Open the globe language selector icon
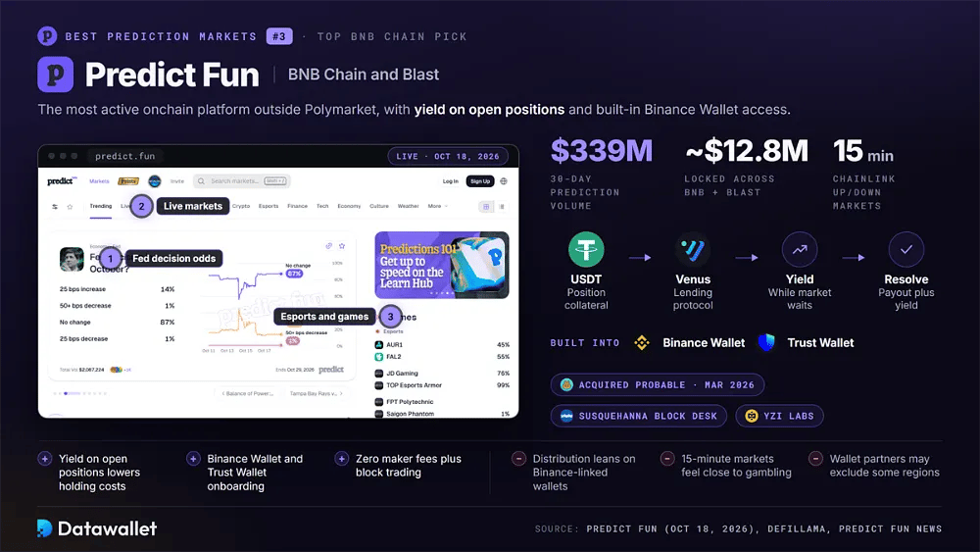Image resolution: width=980 pixels, height=552 pixels. pyautogui.click(x=504, y=181)
